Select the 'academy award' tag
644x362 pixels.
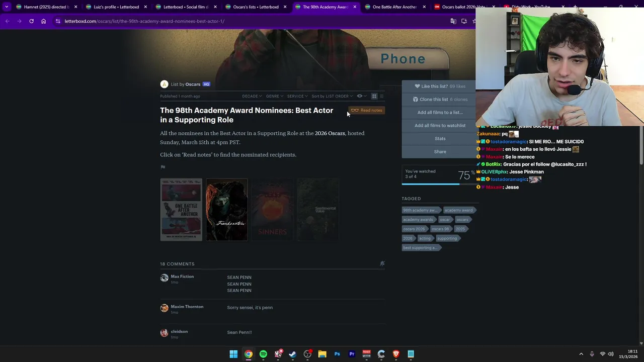[x=458, y=210]
